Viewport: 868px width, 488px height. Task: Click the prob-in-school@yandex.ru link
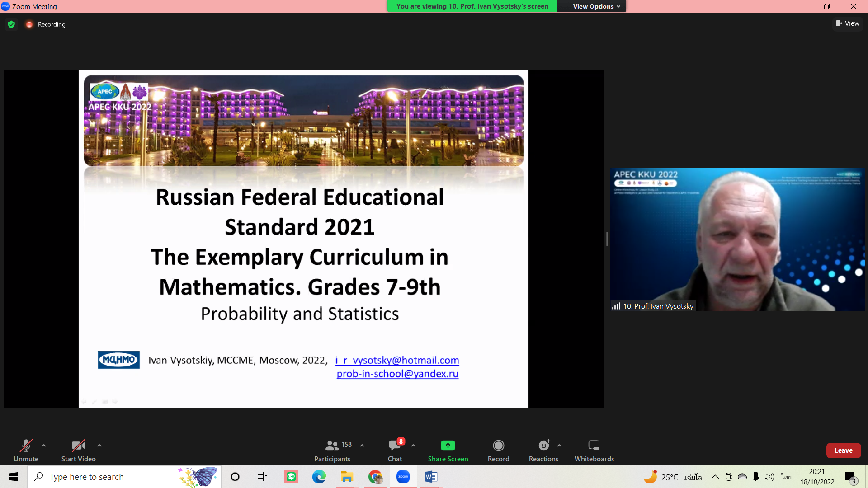(x=397, y=374)
